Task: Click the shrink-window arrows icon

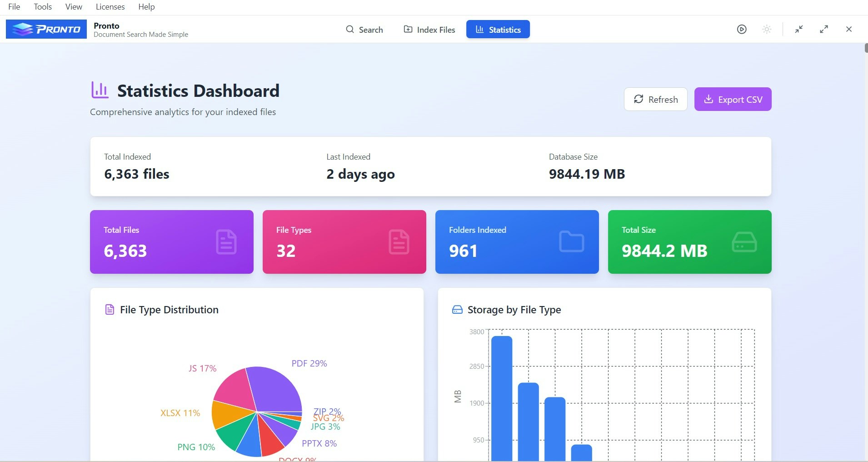Action: [799, 29]
